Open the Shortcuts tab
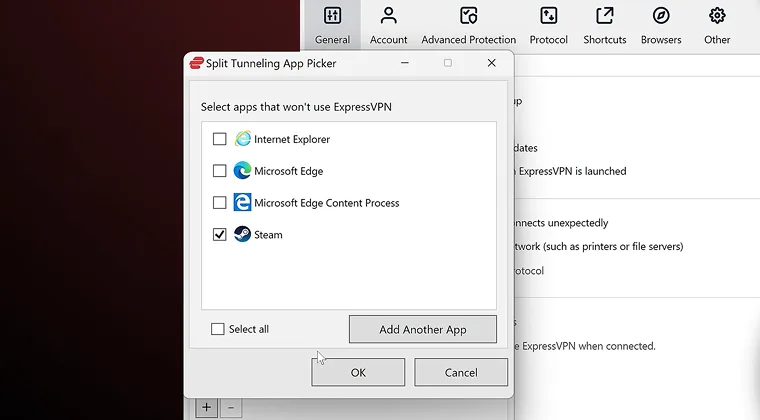This screenshot has height=420, width=760. 604,25
